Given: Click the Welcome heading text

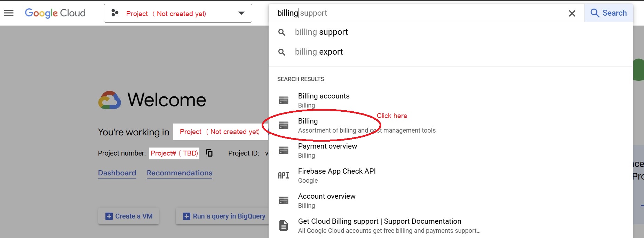Looking at the screenshot, I should click(167, 100).
